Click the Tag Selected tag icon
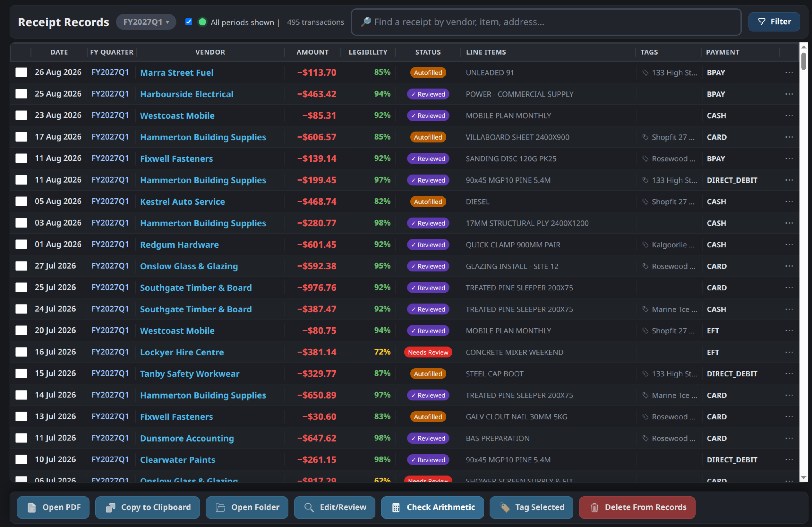The height and width of the screenshot is (527, 812). coord(505,507)
